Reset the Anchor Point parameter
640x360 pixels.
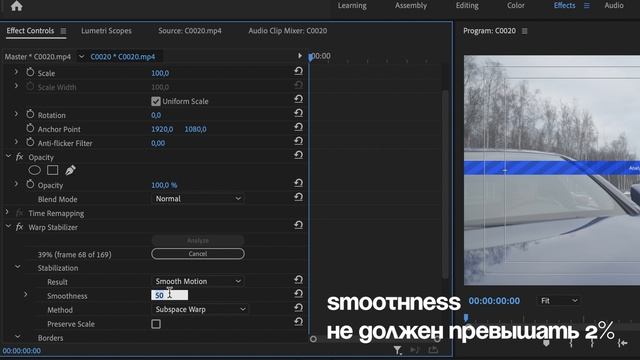(x=298, y=127)
